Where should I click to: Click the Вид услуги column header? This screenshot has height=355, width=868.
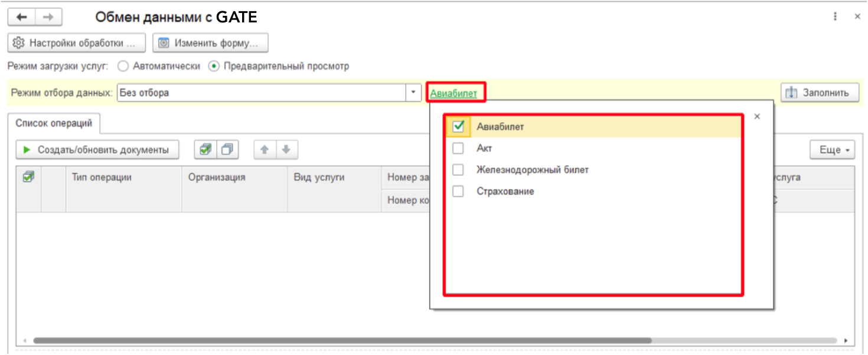335,189
